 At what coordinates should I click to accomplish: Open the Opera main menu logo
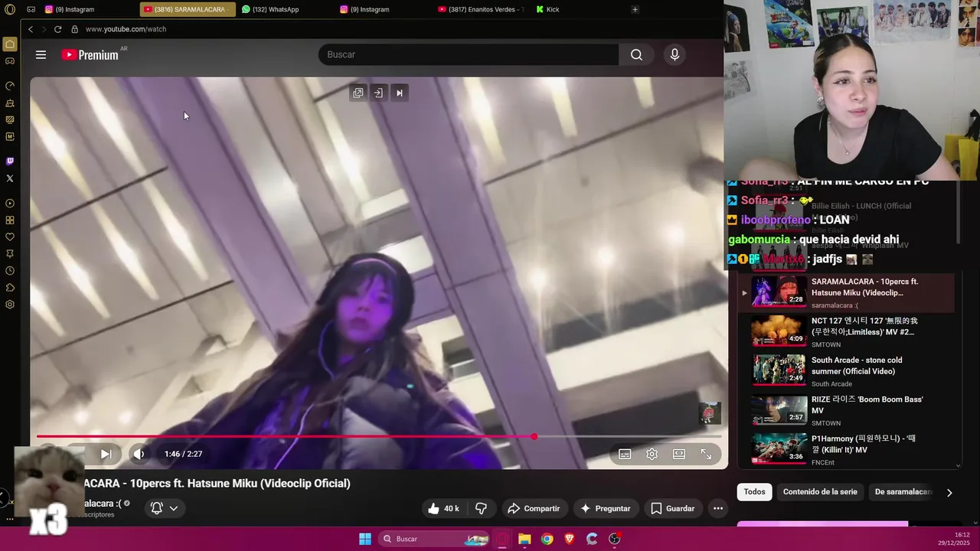[10, 9]
